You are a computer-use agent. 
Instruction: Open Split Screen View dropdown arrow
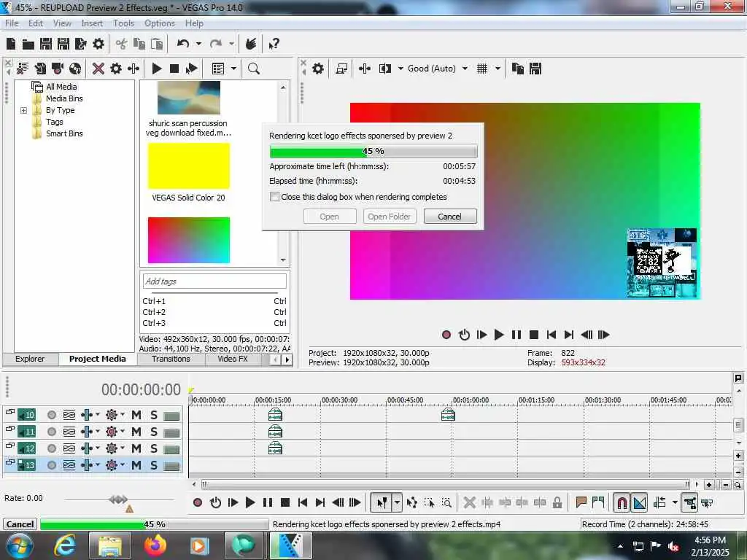(x=400, y=69)
